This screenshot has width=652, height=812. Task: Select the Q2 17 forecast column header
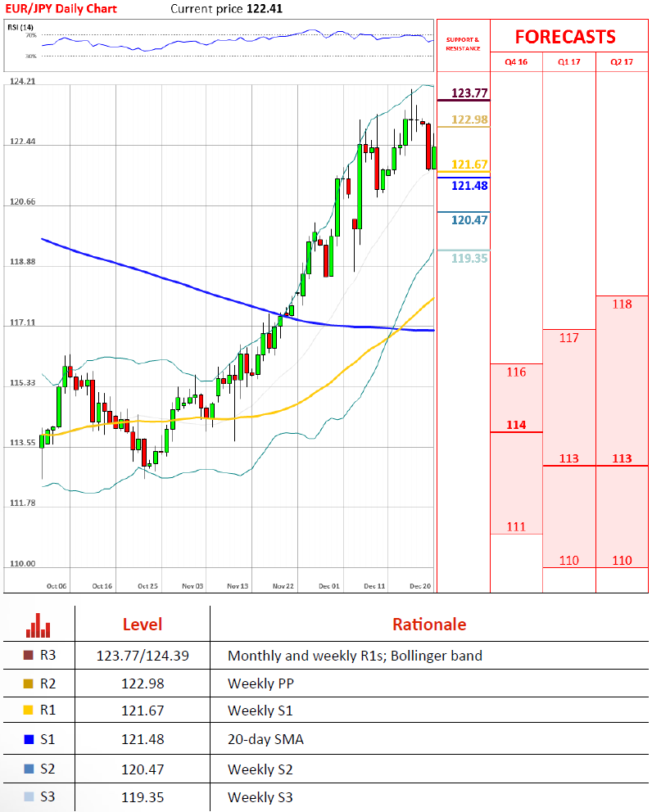coord(622,62)
